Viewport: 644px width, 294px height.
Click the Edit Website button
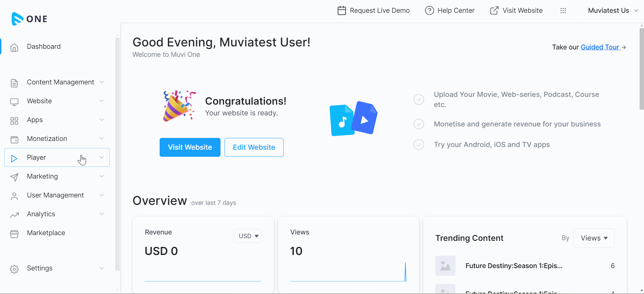[x=254, y=147]
